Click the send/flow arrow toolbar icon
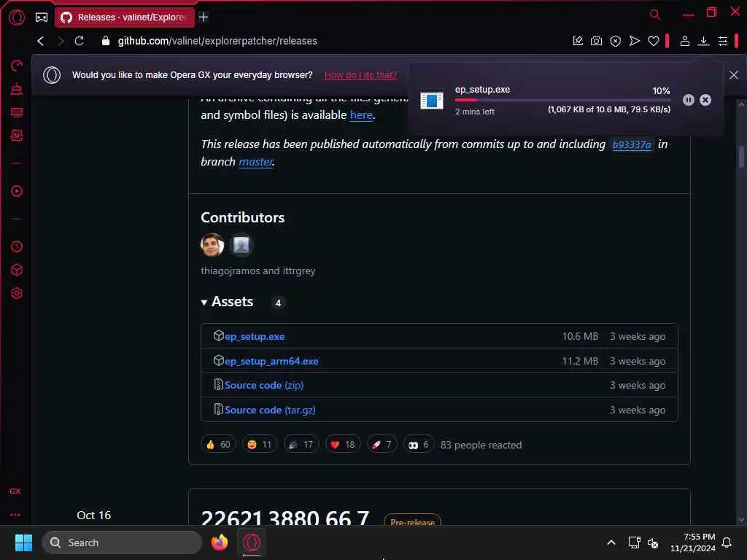Viewport: 747px width, 560px height. 634,41
